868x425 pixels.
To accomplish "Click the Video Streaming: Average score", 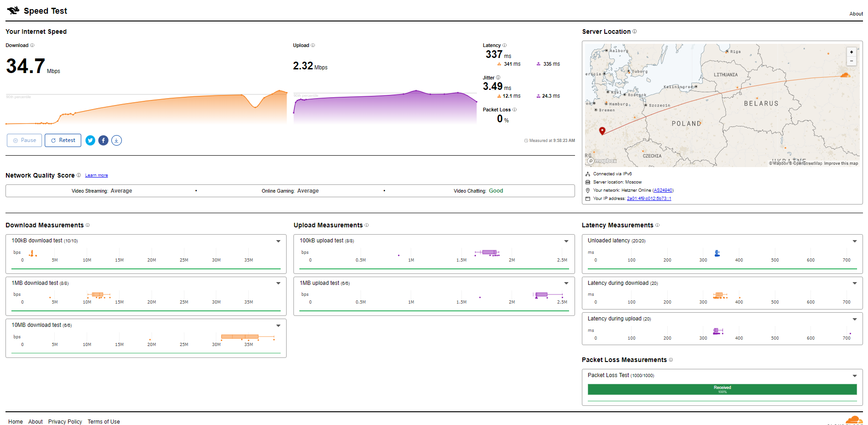I will point(102,191).
